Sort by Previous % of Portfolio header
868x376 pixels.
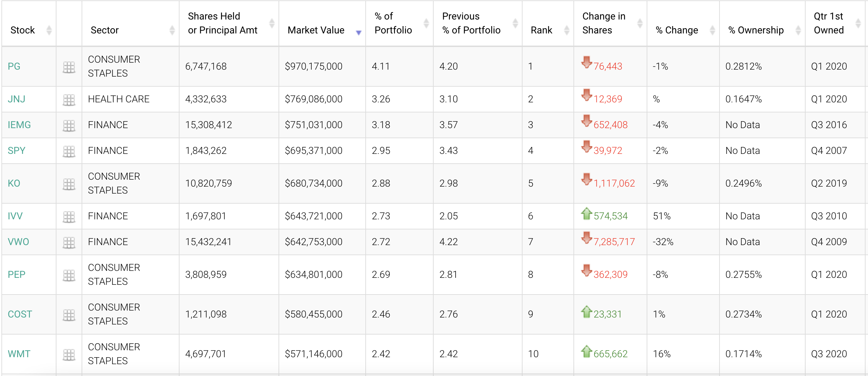click(478, 23)
